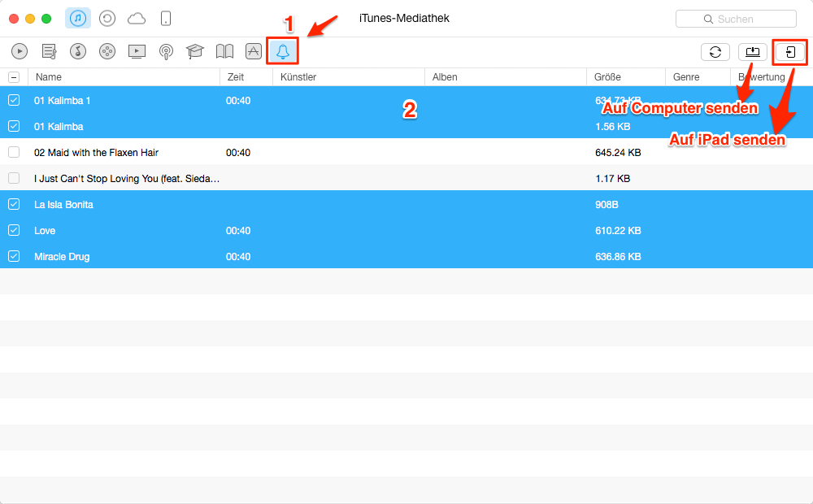Click the 908B size value
The width and height of the screenshot is (813, 504).
pyautogui.click(x=606, y=205)
